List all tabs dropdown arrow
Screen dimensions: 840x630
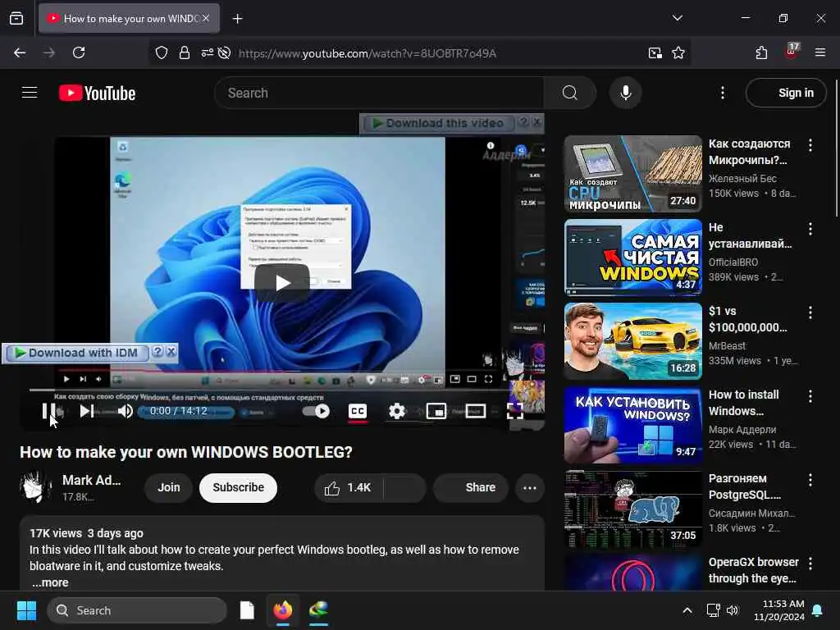coord(677,18)
